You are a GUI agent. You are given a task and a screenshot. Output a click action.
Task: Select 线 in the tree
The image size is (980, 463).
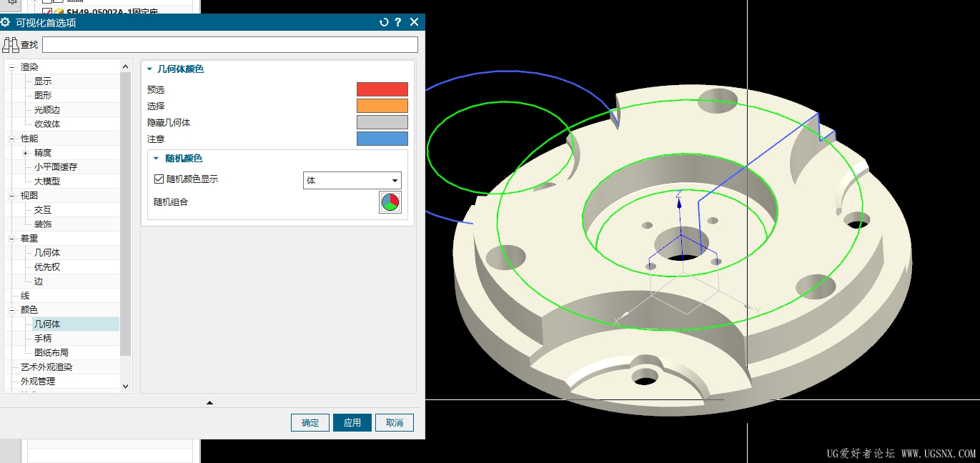25,296
